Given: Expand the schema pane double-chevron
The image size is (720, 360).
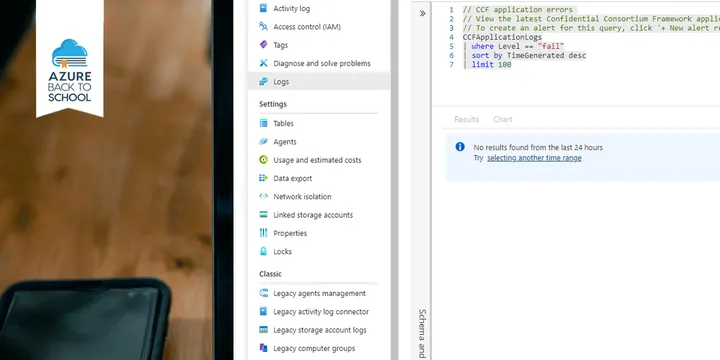Looking at the screenshot, I should pos(422,13).
